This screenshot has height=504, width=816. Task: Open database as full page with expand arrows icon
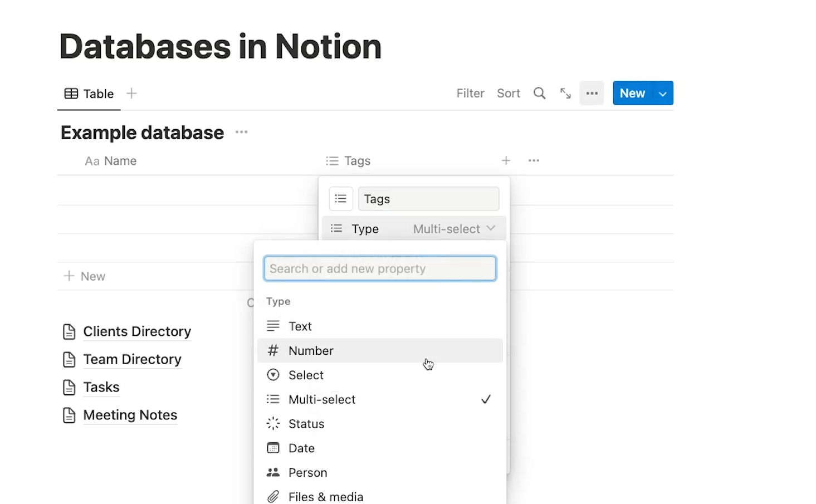point(565,93)
